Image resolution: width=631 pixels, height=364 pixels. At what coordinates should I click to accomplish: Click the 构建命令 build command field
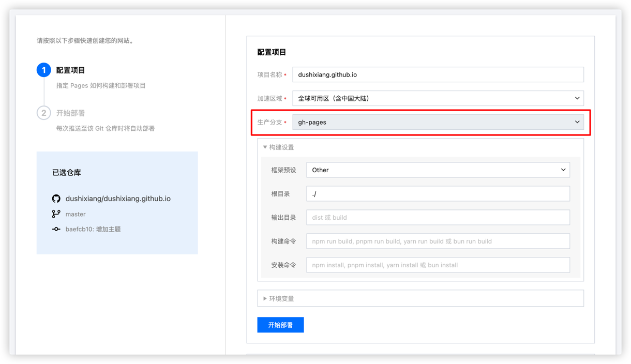pos(438,241)
